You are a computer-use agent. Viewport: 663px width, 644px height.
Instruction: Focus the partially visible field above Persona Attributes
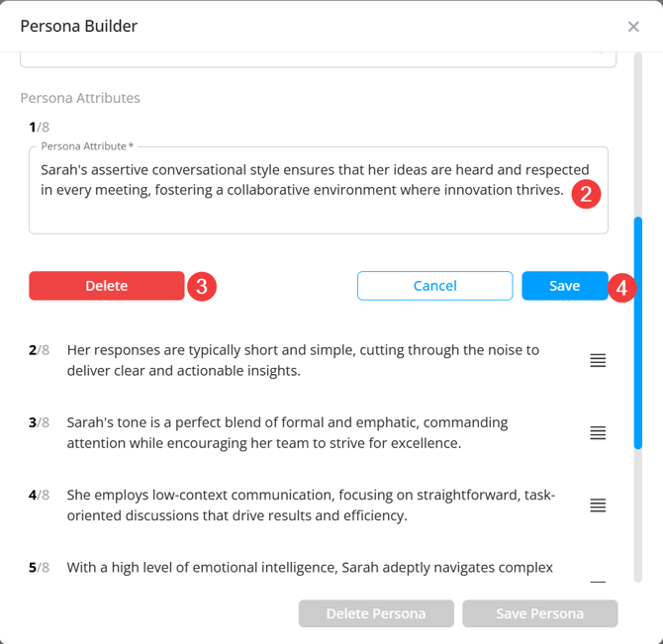(x=318, y=58)
